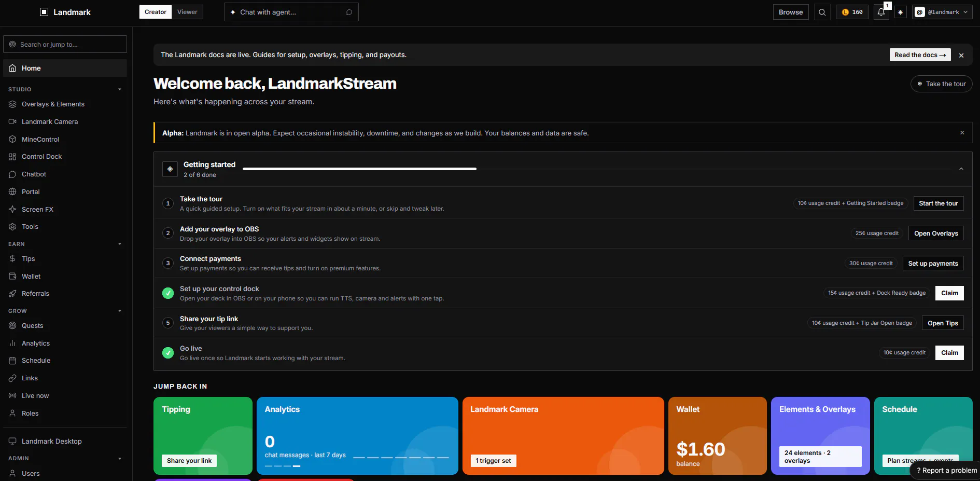Click the Getting started diamond icon
The height and width of the screenshot is (481, 980).
point(170,169)
